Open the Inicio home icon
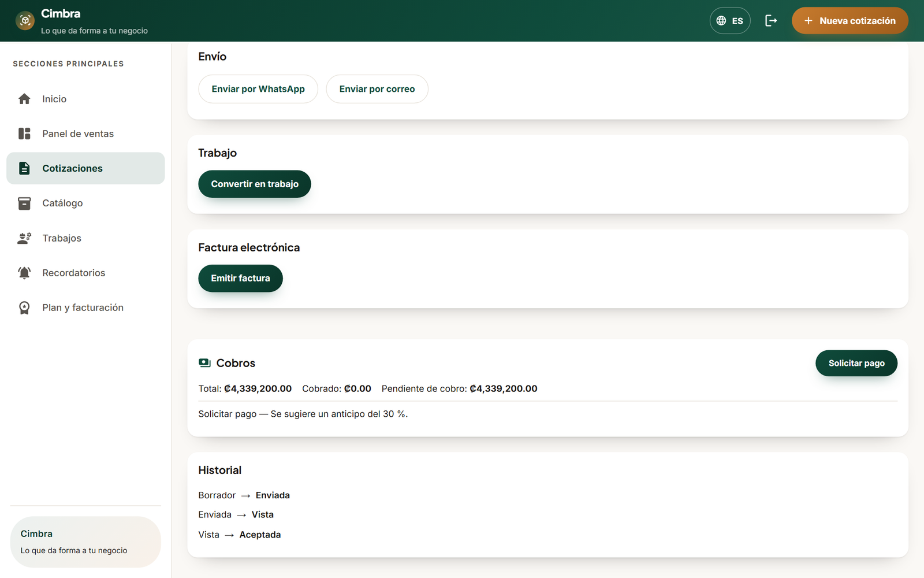Viewport: 924px width, 578px height. pyautogui.click(x=24, y=99)
